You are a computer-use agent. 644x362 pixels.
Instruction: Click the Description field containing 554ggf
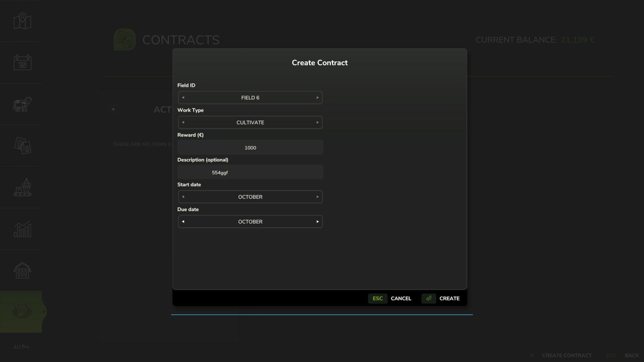(250, 172)
